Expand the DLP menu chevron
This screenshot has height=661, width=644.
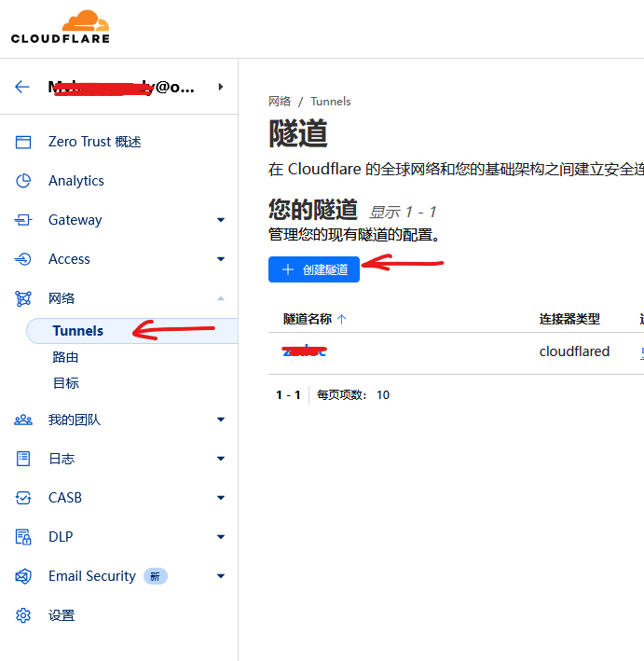tap(221, 537)
